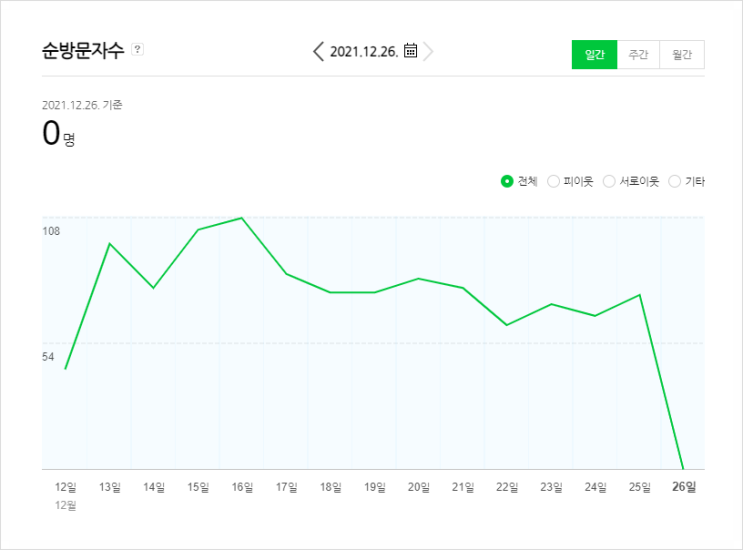
Task: Switch to the 주간 tab
Action: pyautogui.click(x=638, y=54)
